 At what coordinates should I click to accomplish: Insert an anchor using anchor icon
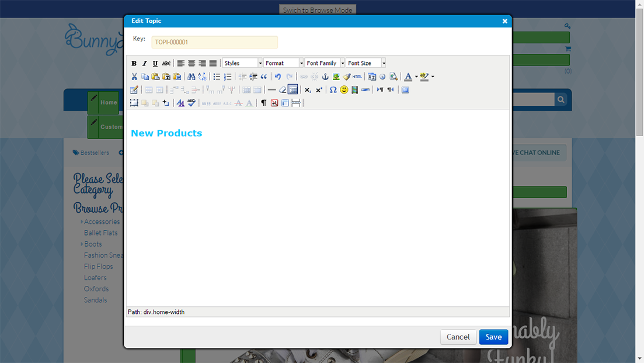click(x=325, y=77)
